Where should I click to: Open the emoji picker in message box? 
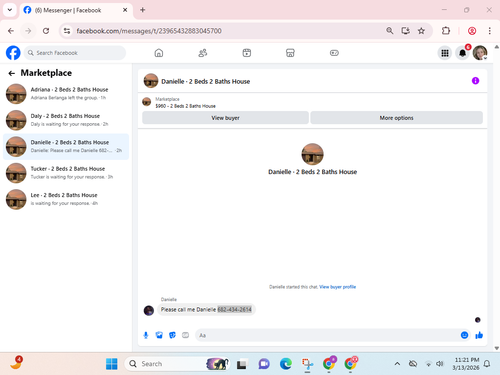pyautogui.click(x=464, y=335)
